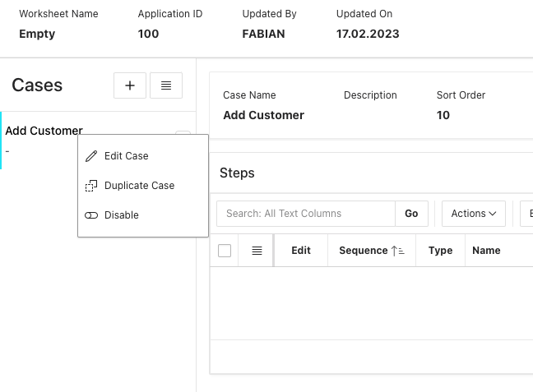Click the Sort Order value 10

pos(443,115)
